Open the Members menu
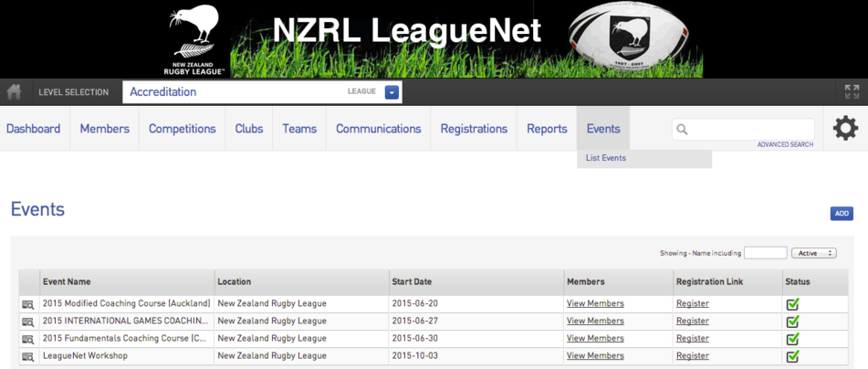Viewport: 868px width, 369px height. 105,129
